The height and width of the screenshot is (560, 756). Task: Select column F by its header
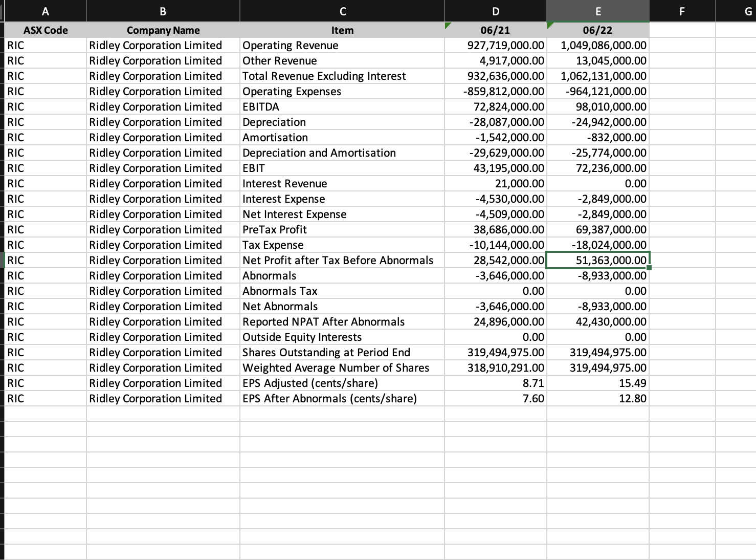tap(682, 11)
